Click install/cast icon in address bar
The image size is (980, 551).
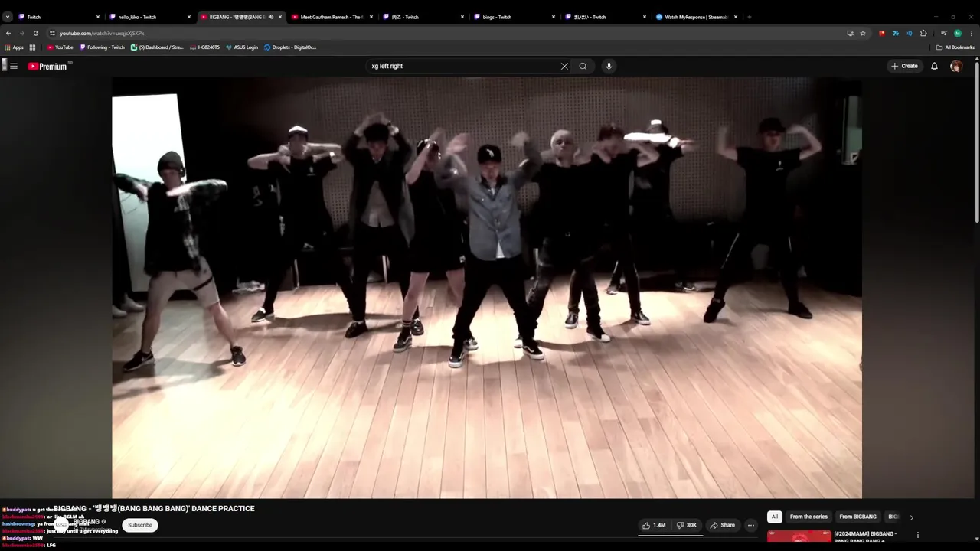point(850,33)
